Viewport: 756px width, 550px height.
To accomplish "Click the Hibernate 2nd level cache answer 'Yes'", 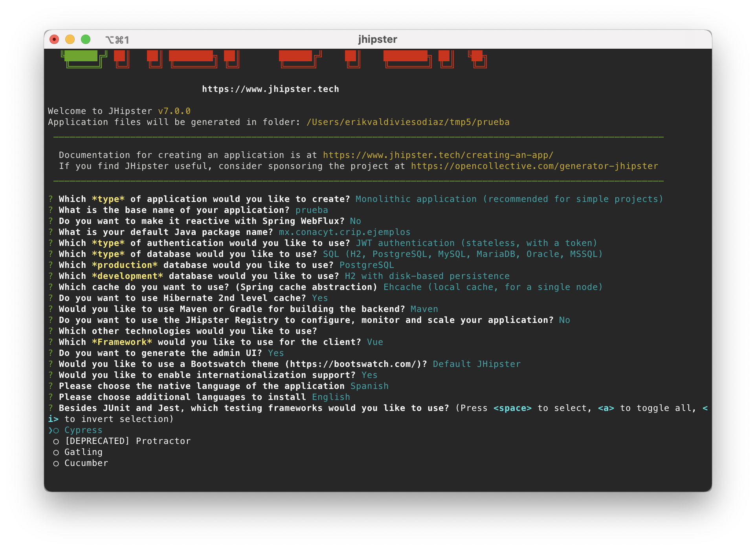I will pos(320,298).
